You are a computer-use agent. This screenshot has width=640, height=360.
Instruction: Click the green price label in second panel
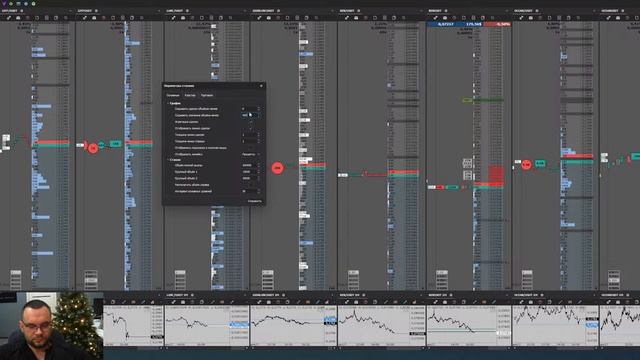coord(116,144)
